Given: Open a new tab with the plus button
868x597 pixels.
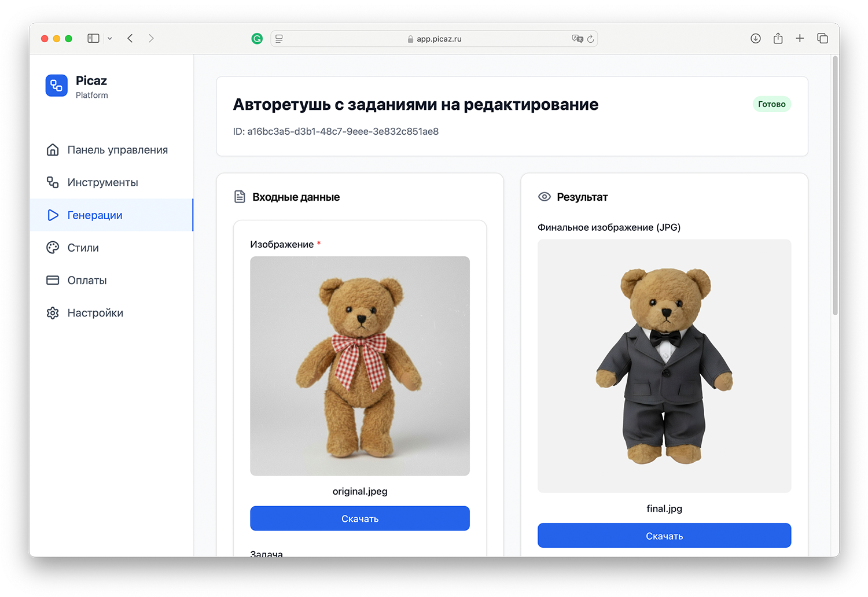Looking at the screenshot, I should 800,38.
